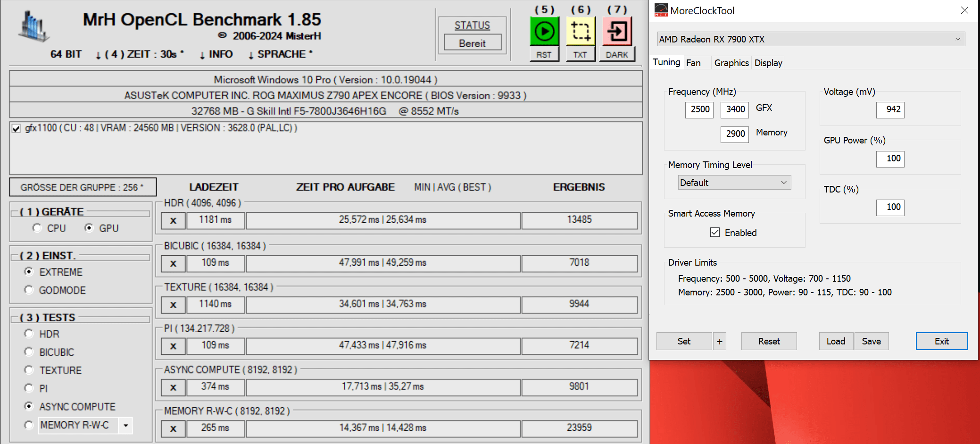The image size is (980, 444).
Task: Click 64 BIT label
Action: (66, 54)
